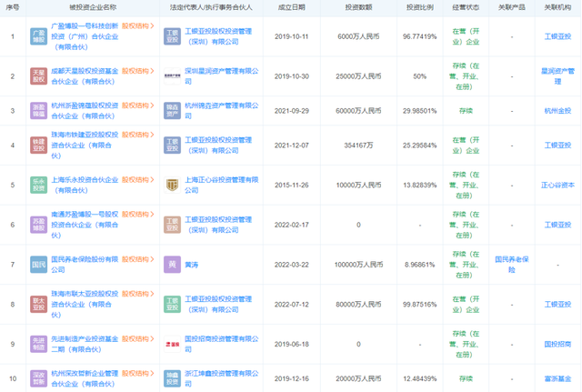The image size is (582, 392).
Task: Click the brown 工银亚投 partner logo in row 6
Action: point(172,225)
